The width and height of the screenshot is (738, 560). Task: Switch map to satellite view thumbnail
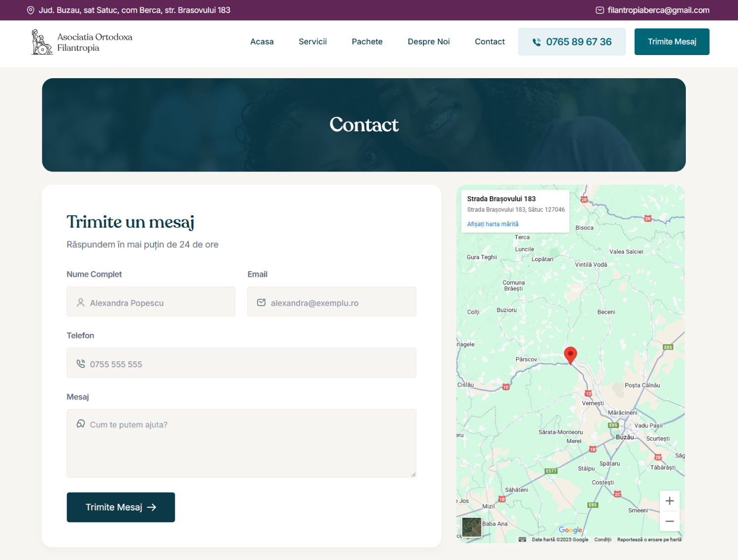[471, 527]
